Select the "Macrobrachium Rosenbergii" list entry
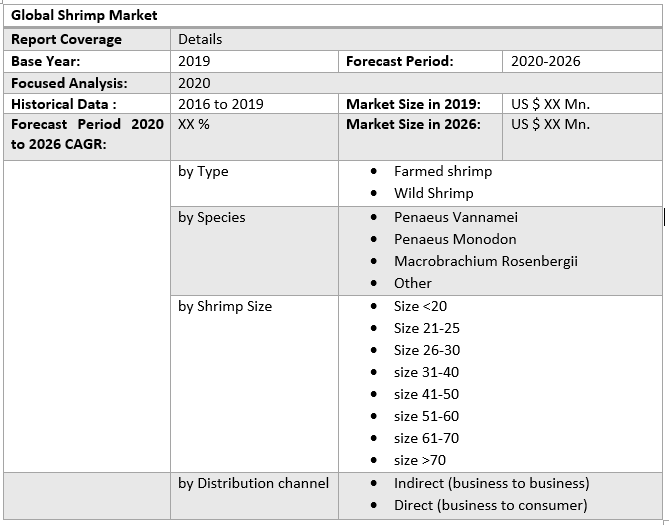The height and width of the screenshot is (525, 669). click(x=485, y=261)
